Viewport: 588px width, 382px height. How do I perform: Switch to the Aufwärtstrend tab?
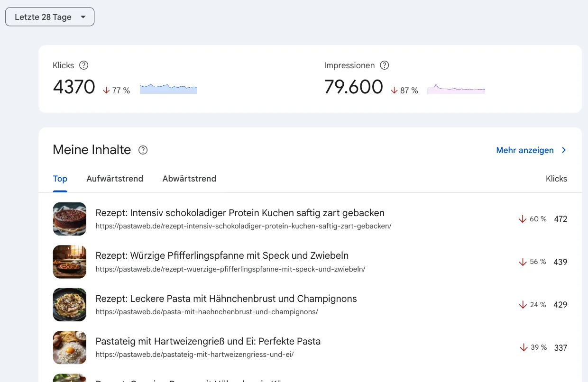(x=115, y=179)
